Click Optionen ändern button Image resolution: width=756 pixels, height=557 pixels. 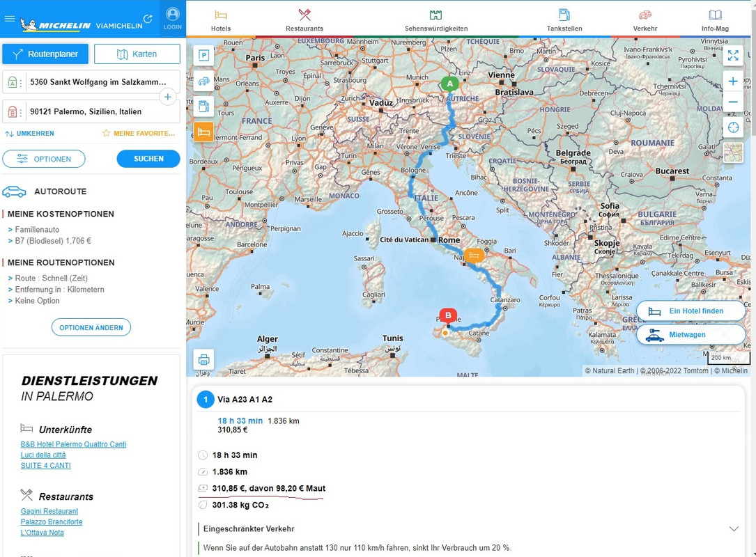point(91,327)
